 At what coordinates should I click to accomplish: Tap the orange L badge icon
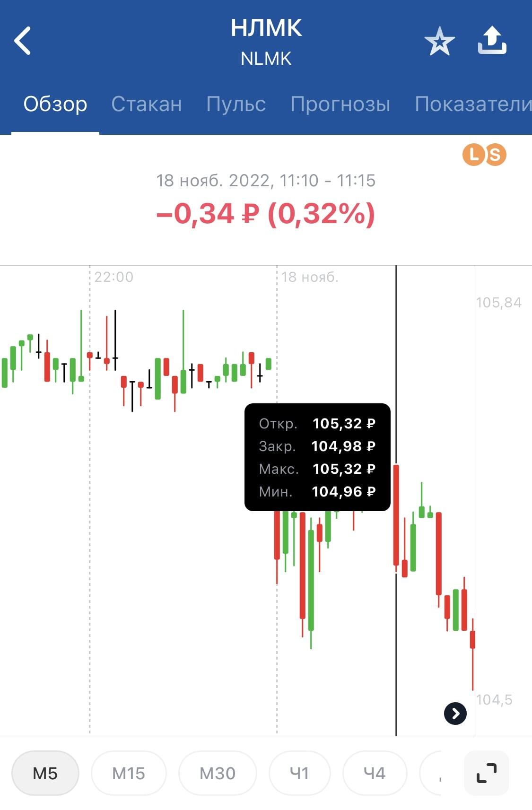474,155
